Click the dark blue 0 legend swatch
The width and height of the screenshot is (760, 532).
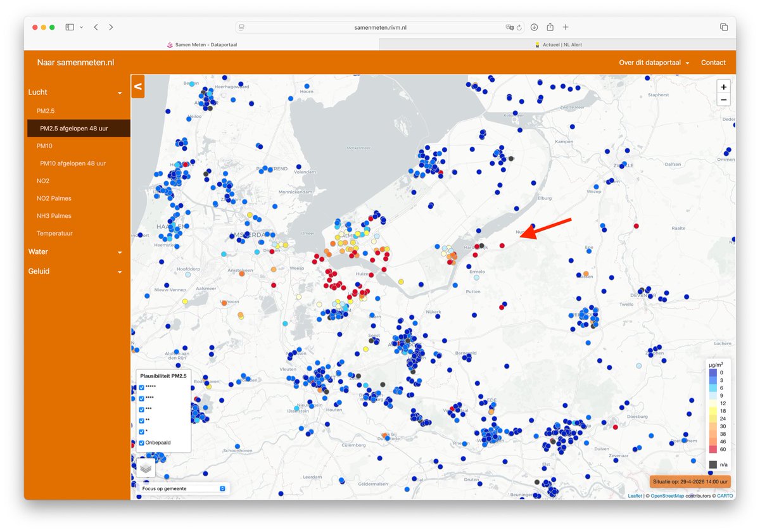click(x=712, y=372)
